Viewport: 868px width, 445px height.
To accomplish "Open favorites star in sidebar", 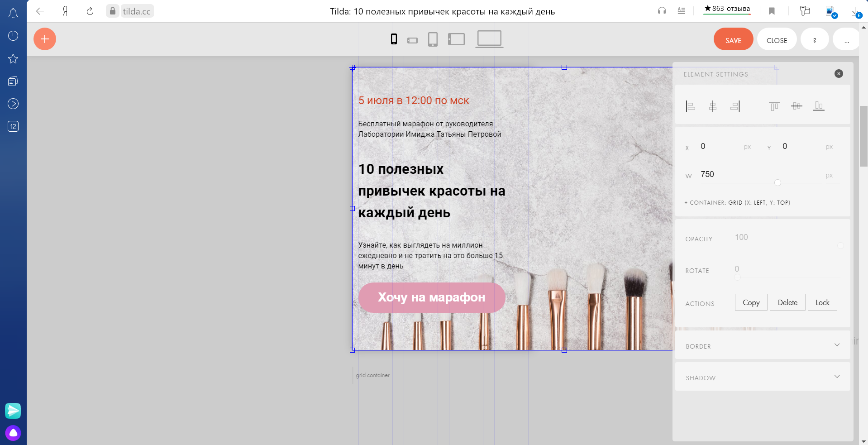I will click(x=13, y=58).
